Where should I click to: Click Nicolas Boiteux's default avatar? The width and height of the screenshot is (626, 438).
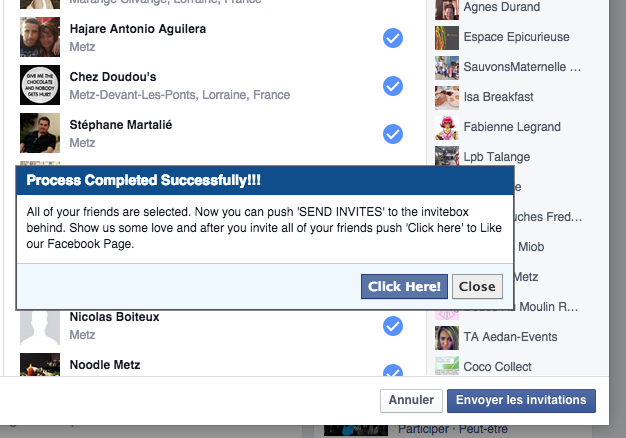tap(40, 327)
